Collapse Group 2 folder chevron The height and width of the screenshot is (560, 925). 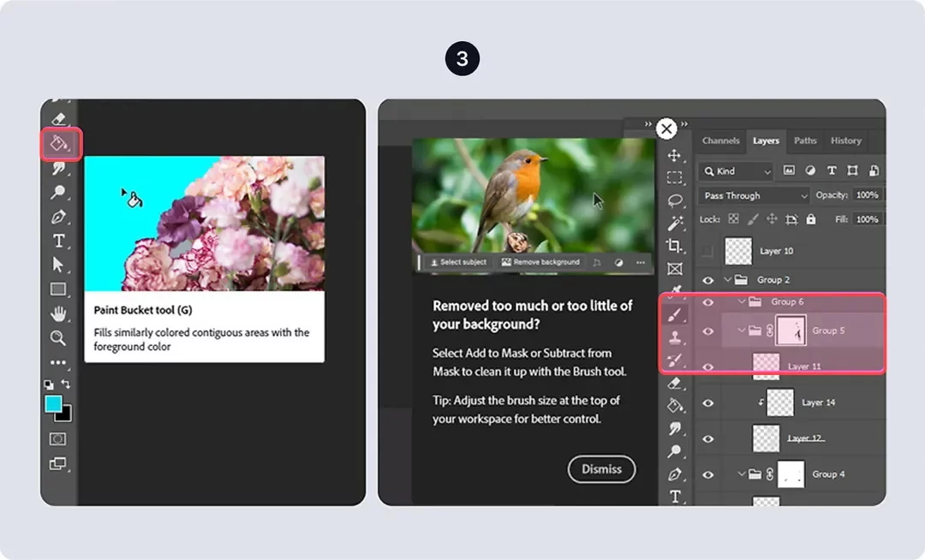coord(728,280)
